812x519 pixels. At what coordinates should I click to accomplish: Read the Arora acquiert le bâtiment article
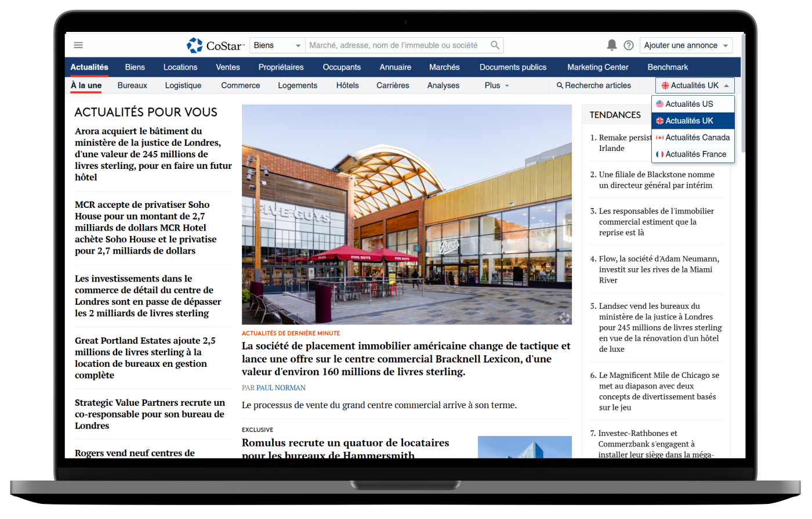(153, 154)
